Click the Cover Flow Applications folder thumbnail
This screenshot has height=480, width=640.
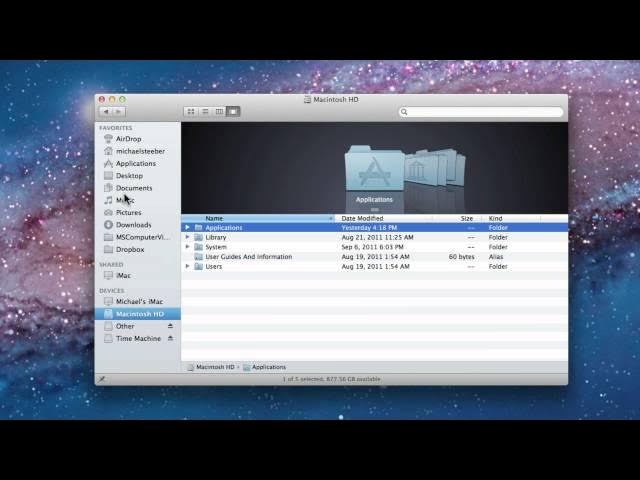(374, 170)
